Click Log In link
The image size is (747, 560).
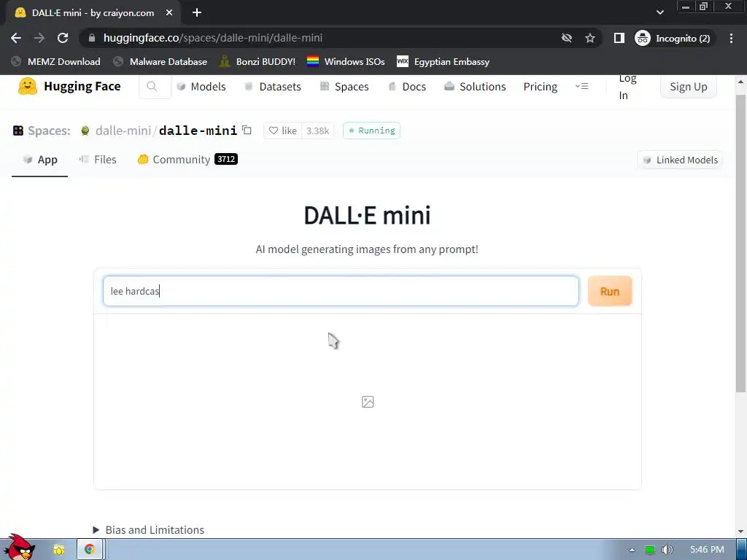pos(627,87)
